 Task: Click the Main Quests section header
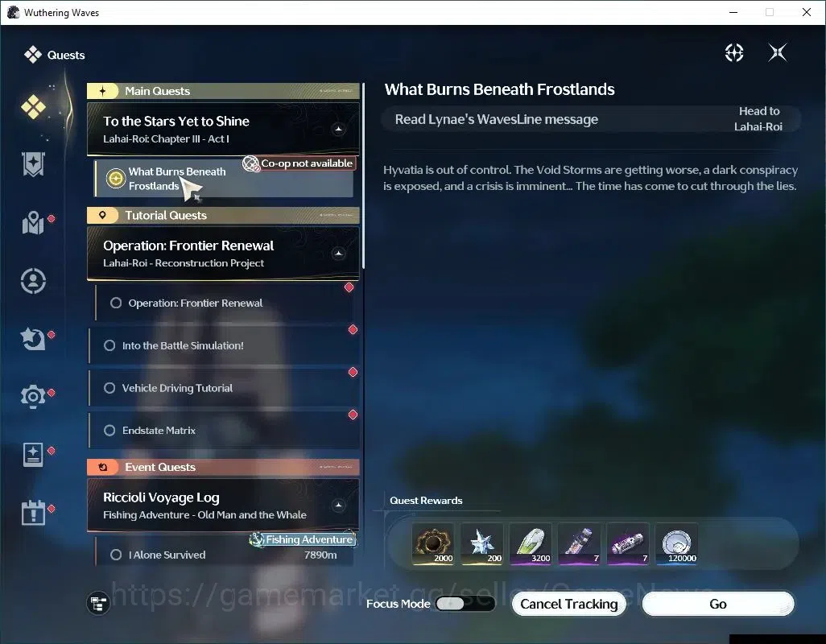tap(223, 91)
